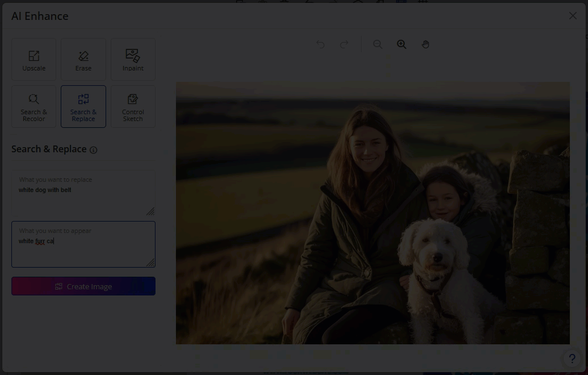Zoom out of the image
The width and height of the screenshot is (588, 375).
point(377,44)
